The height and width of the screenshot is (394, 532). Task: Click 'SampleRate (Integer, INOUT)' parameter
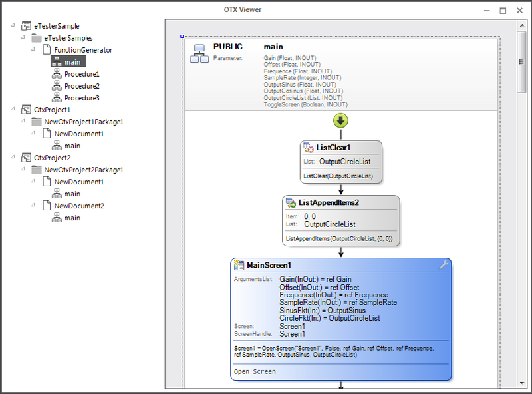coord(303,77)
